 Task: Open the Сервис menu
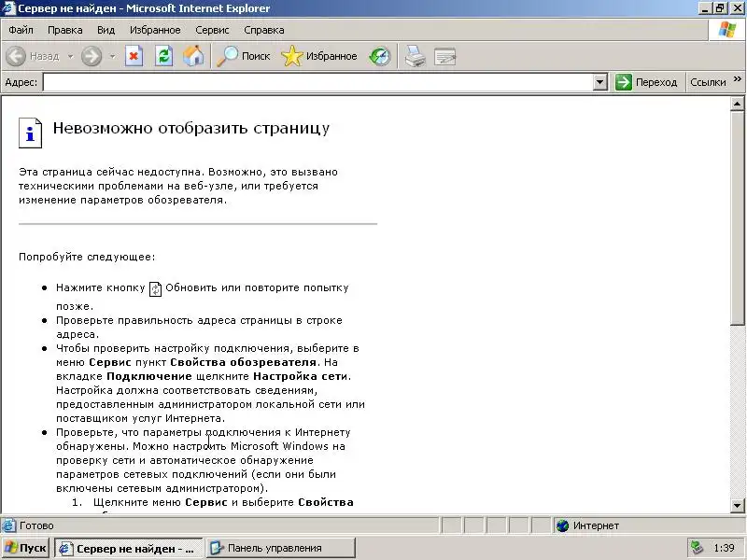212,30
